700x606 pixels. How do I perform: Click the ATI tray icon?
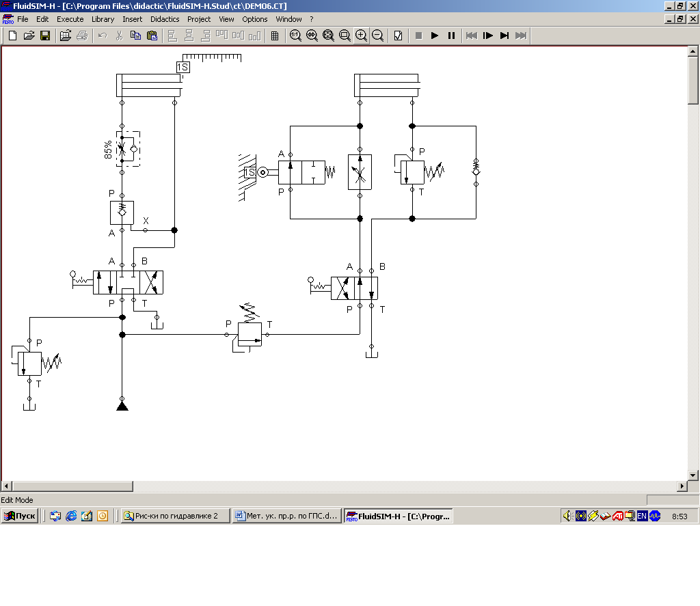point(618,516)
